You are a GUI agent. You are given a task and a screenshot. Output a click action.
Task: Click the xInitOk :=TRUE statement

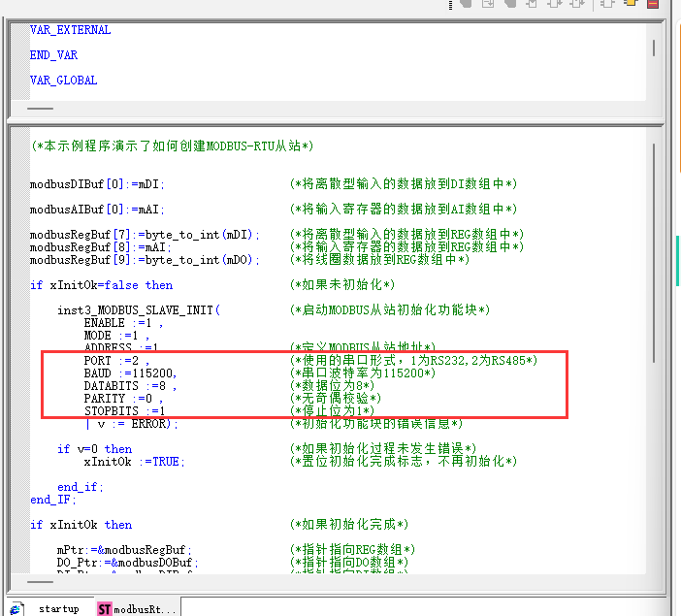135,462
